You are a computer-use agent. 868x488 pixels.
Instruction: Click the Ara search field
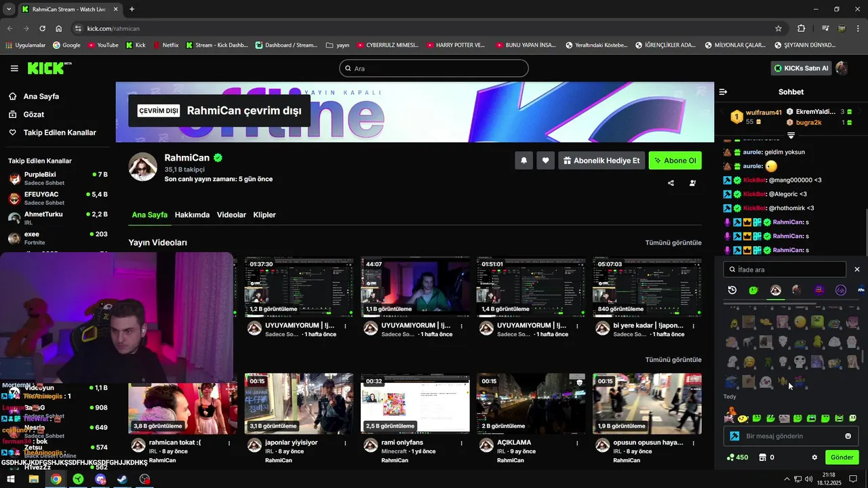434,68
